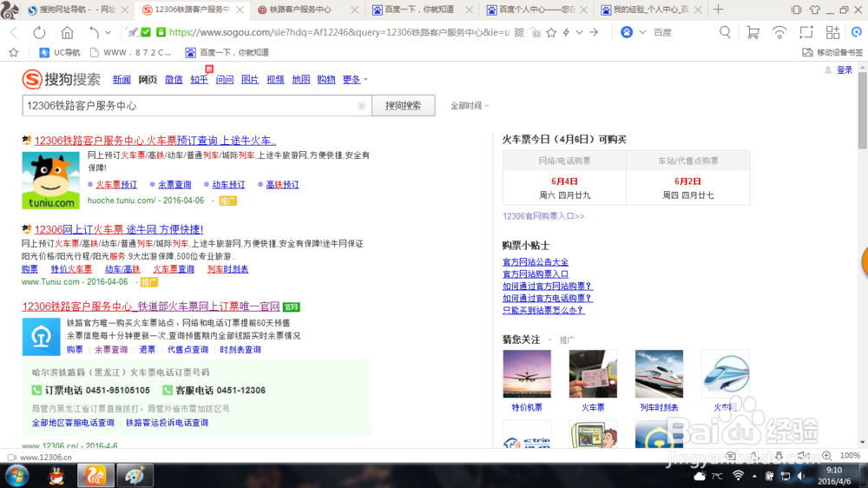868x488 pixels.
Task: Click the undo closed tab icon
Action: [x=94, y=33]
